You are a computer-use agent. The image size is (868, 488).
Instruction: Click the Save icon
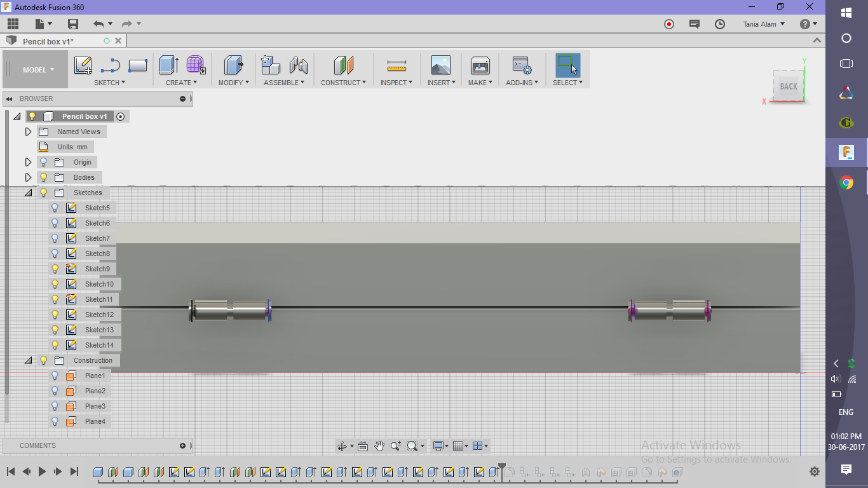point(73,24)
